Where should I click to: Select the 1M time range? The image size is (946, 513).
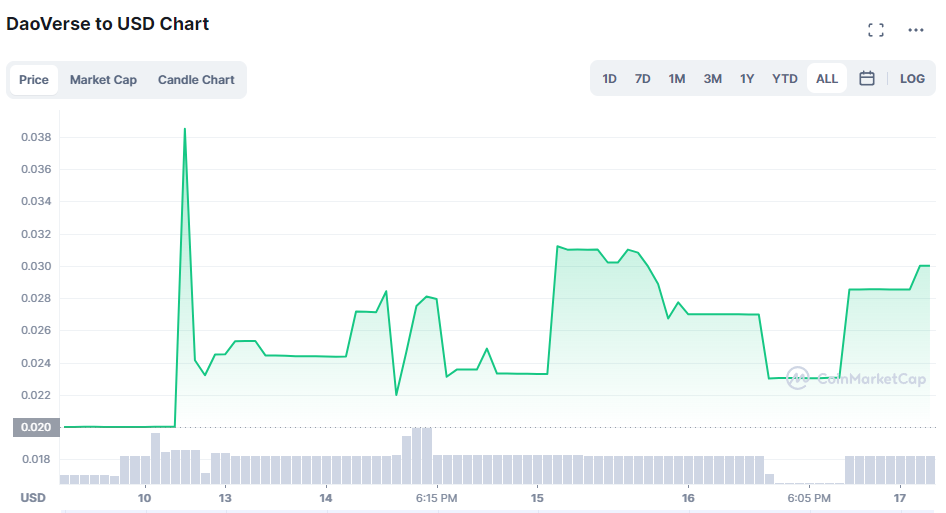[x=677, y=78]
